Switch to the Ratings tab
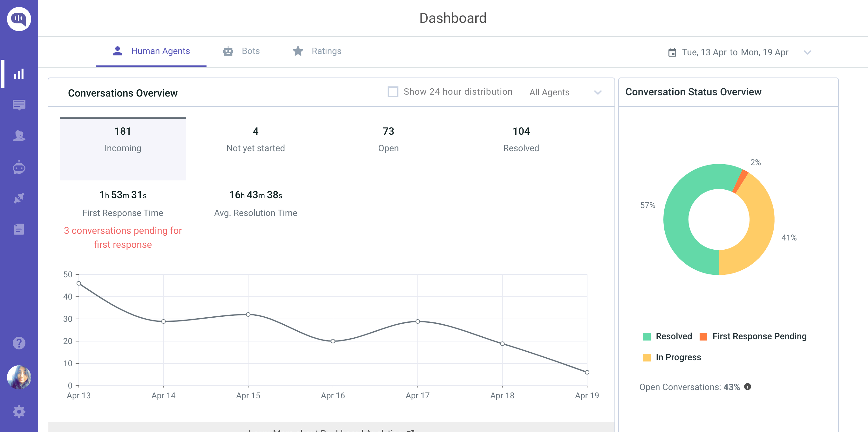The width and height of the screenshot is (868, 432). (317, 51)
